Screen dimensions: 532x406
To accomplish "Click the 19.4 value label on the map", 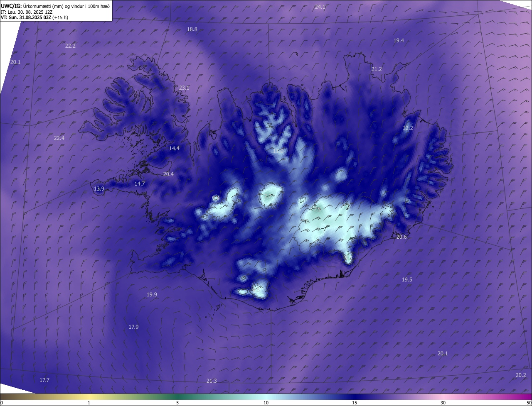I will [399, 40].
